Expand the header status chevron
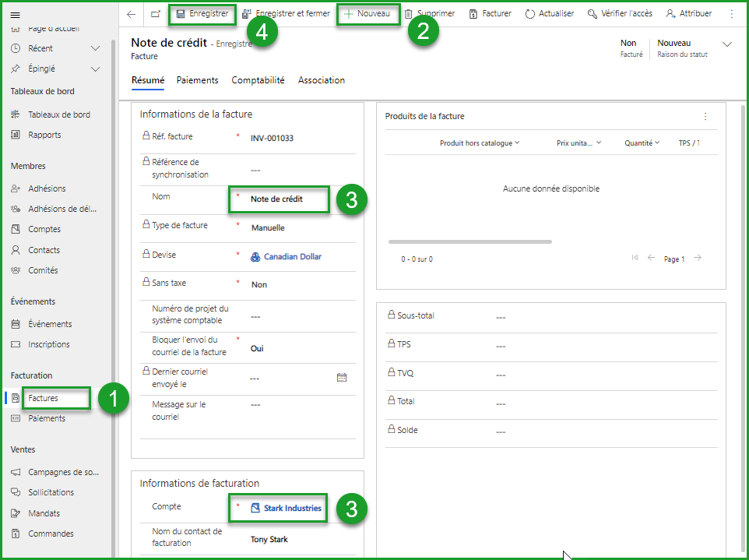Viewport: 749px width, 560px height. pos(727,44)
